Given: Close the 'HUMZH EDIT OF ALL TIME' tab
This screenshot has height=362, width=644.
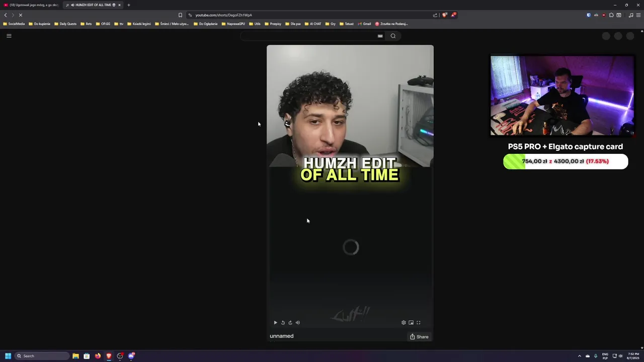Looking at the screenshot, I should [119, 5].
